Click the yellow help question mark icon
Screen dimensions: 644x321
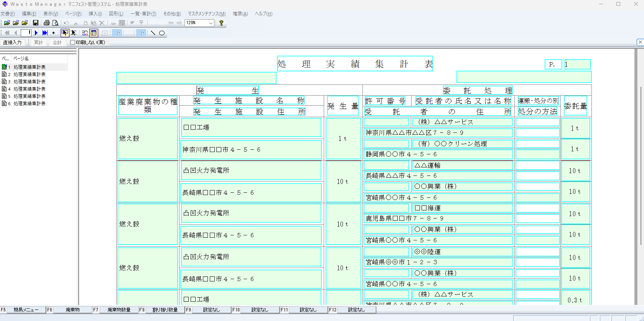pos(221,23)
